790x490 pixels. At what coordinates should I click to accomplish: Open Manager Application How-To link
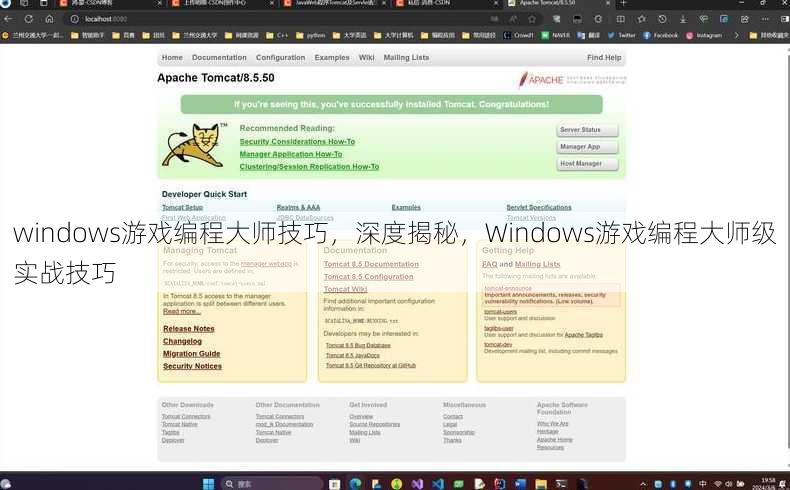tap(291, 154)
